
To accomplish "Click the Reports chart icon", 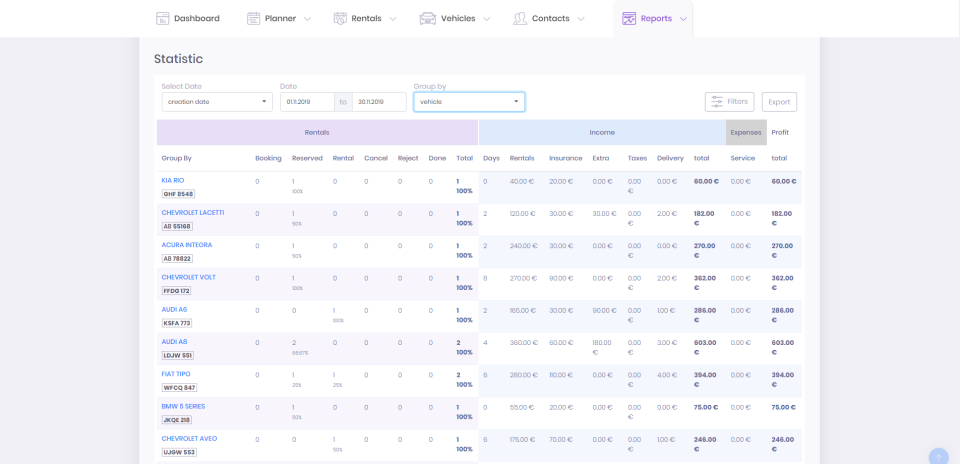I will point(629,18).
